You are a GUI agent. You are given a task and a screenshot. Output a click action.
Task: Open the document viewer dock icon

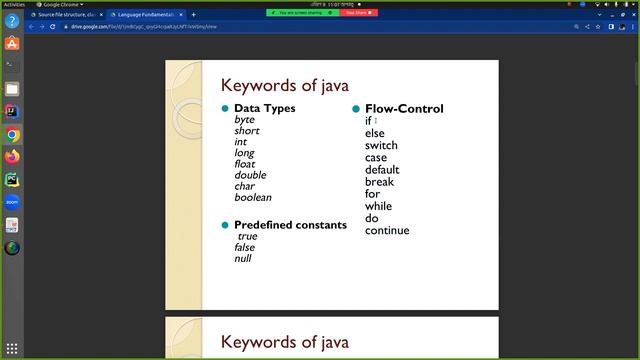(x=12, y=225)
